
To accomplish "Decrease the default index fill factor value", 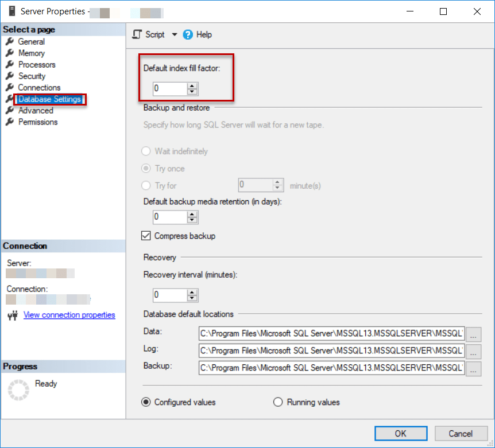I will pos(192,92).
